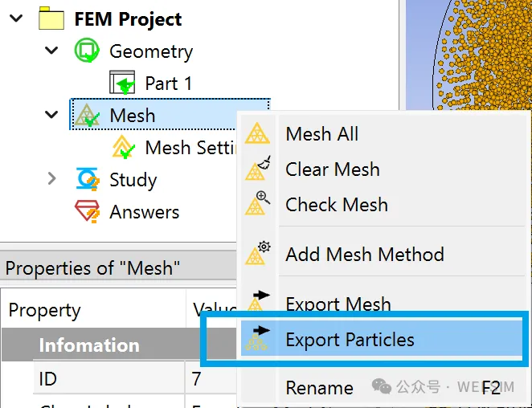Select Export Particles menu entry
Screen dimensions: 532x408
[350, 340]
